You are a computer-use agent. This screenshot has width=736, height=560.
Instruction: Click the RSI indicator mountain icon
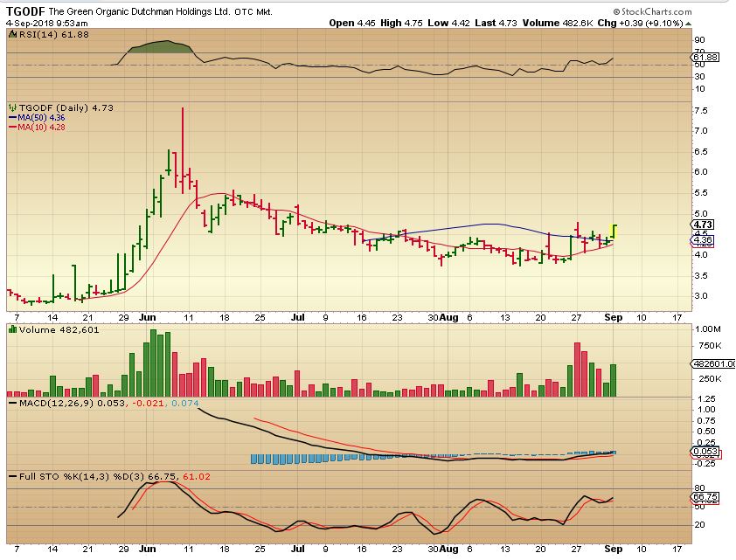pos(12,34)
